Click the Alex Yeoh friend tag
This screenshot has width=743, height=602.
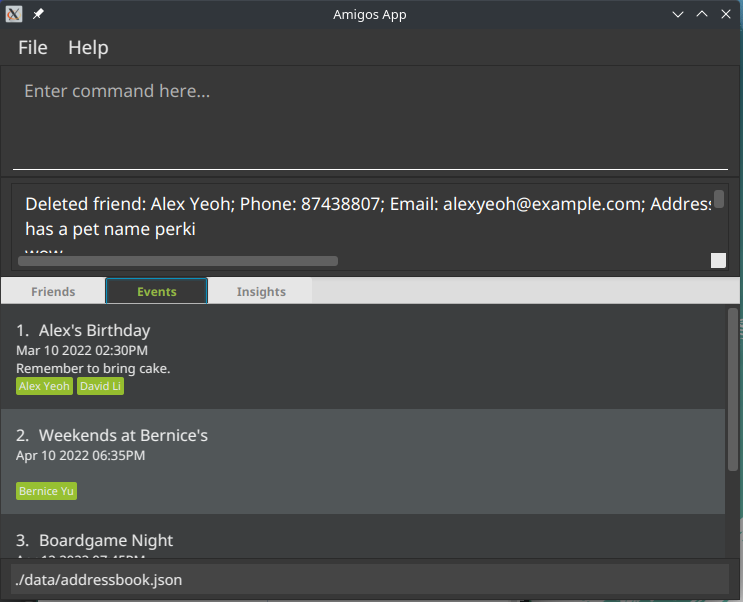[44, 386]
